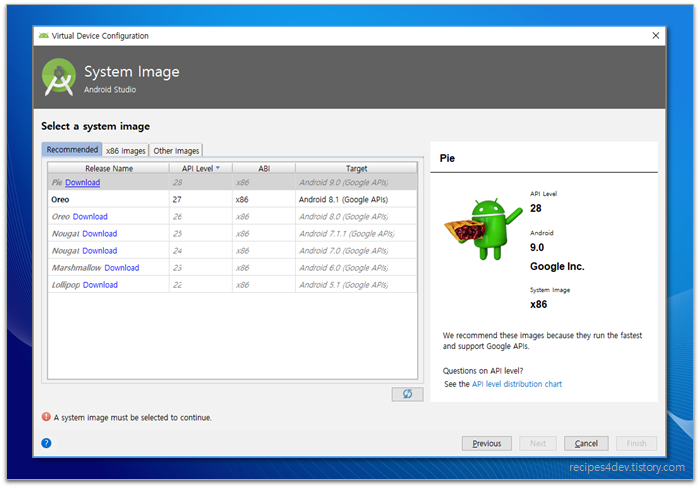Open the help question mark icon
The height and width of the screenshot is (489, 700).
[46, 443]
